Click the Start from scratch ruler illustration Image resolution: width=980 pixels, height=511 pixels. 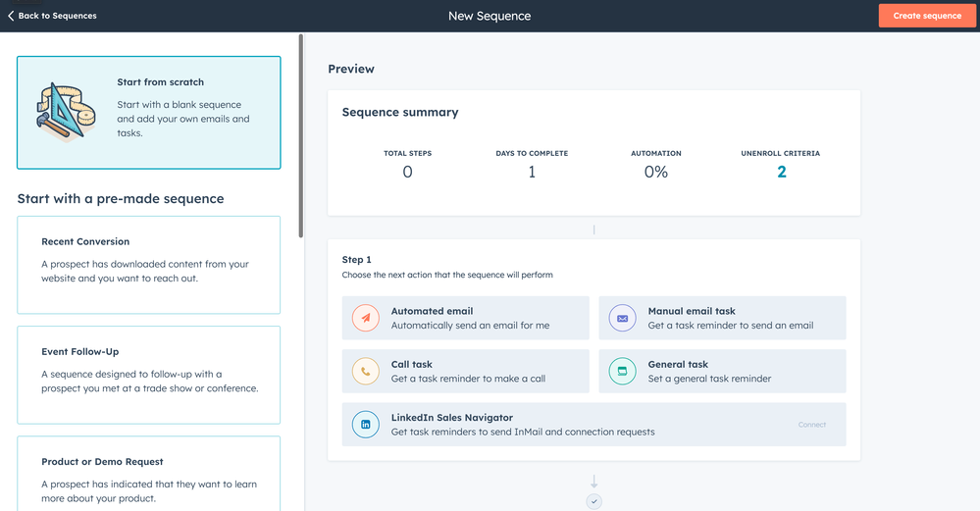(63, 112)
